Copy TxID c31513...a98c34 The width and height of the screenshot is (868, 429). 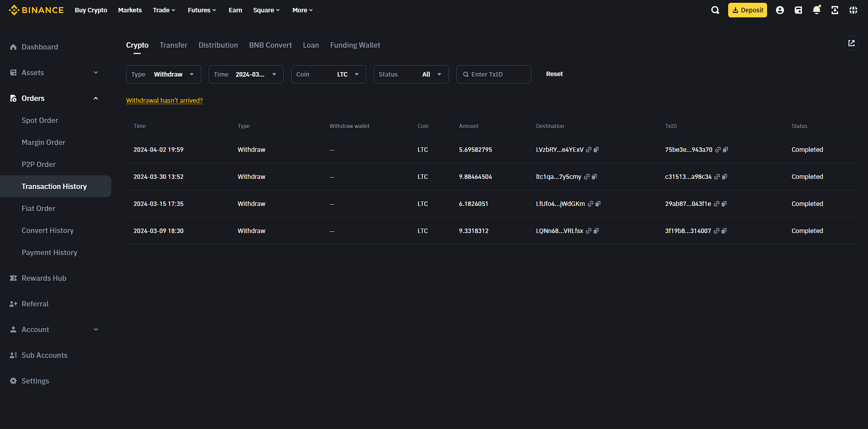(724, 177)
